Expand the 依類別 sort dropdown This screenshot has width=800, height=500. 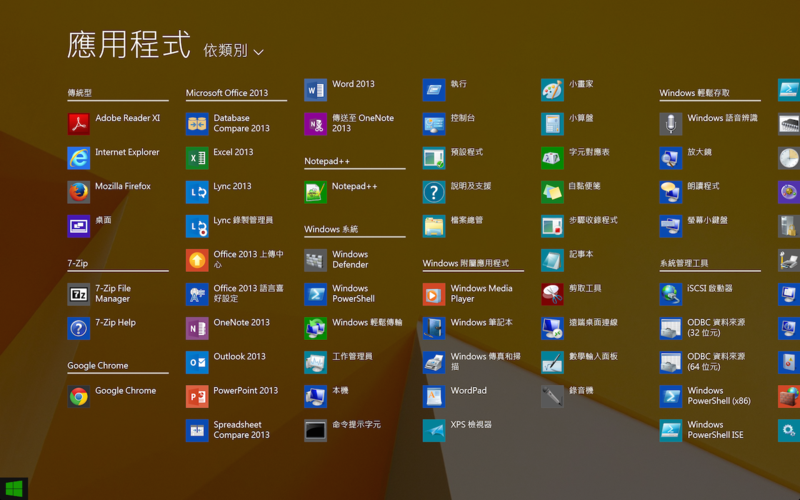[234, 51]
